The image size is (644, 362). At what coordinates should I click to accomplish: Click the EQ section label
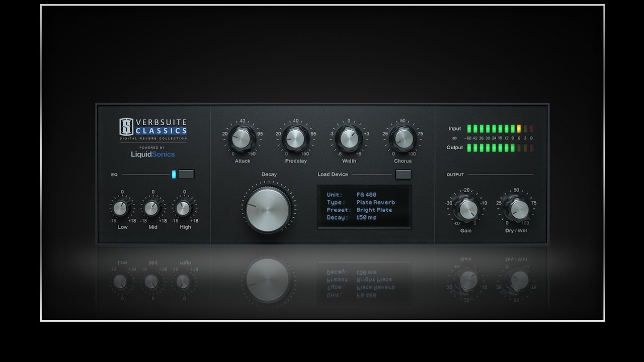click(114, 175)
